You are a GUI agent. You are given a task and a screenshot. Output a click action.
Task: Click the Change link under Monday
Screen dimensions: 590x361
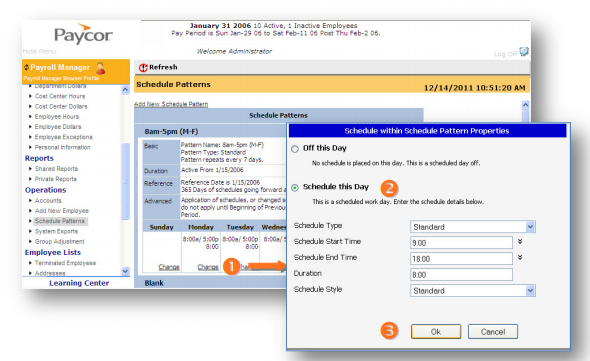pos(208,267)
